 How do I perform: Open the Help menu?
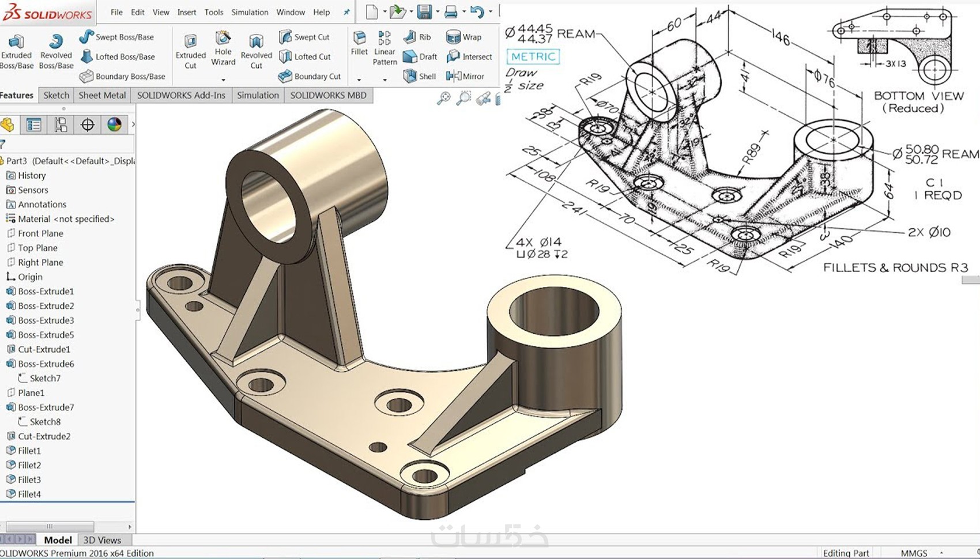[x=322, y=12]
